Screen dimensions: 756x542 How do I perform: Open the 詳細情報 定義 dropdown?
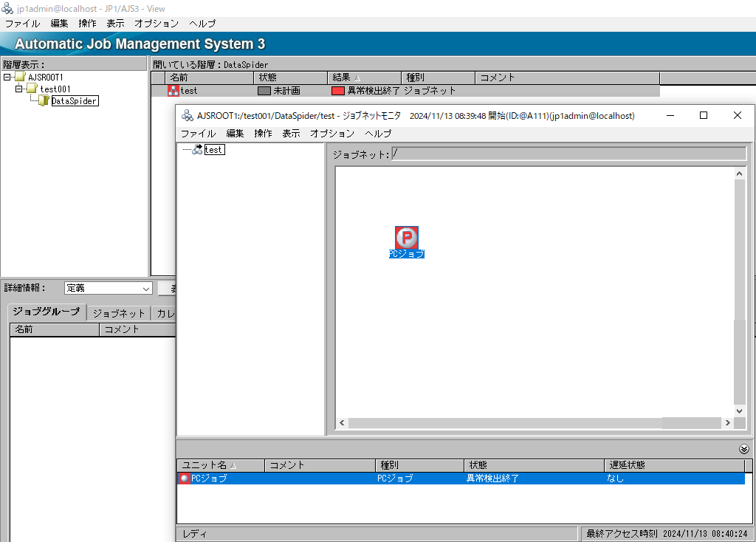pyautogui.click(x=145, y=289)
